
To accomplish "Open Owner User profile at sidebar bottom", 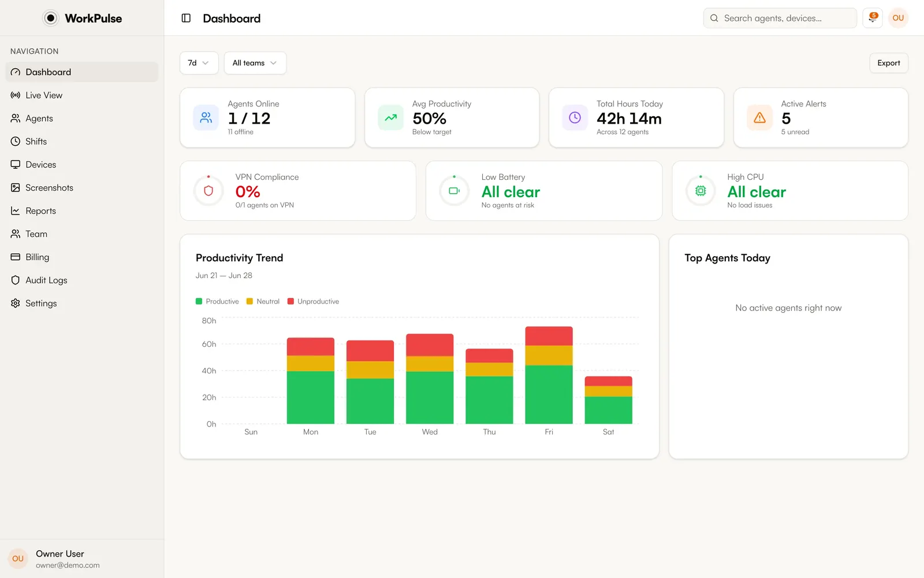I will (82, 559).
